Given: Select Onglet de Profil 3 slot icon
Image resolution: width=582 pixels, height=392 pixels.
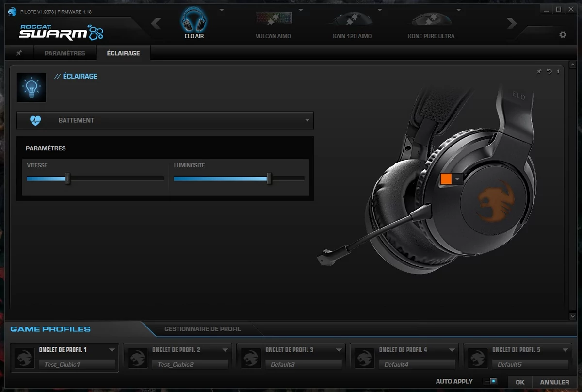Looking at the screenshot, I should (x=251, y=358).
